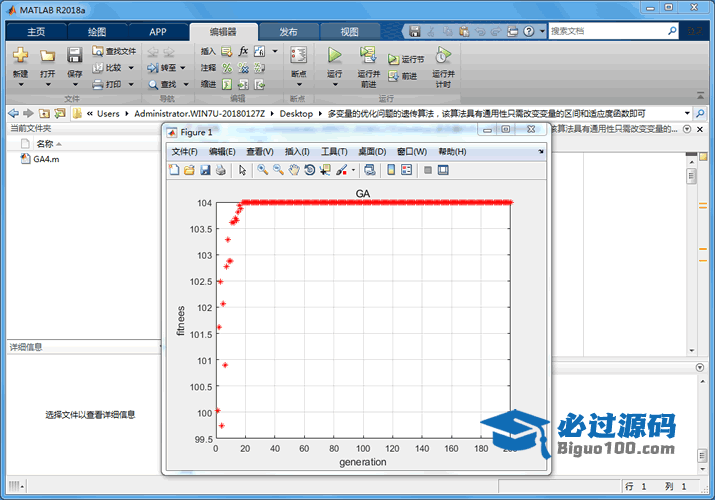Click the Data Cursor tool icon
This screenshot has width=715, height=500.
pyautogui.click(x=326, y=170)
